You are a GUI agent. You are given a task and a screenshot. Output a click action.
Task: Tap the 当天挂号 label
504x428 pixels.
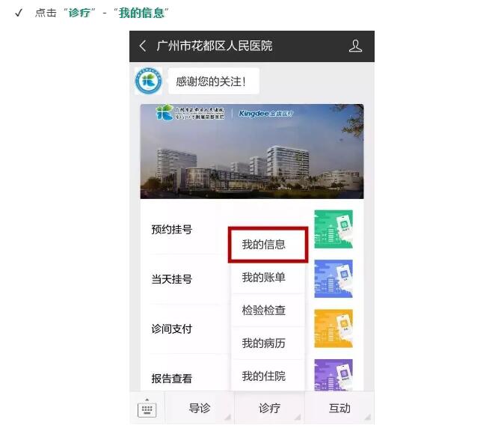[172, 279]
